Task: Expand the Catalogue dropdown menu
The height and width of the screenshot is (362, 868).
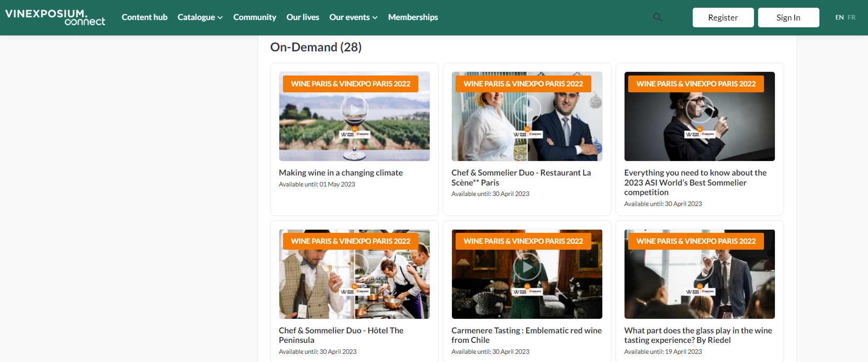Action: [x=200, y=17]
